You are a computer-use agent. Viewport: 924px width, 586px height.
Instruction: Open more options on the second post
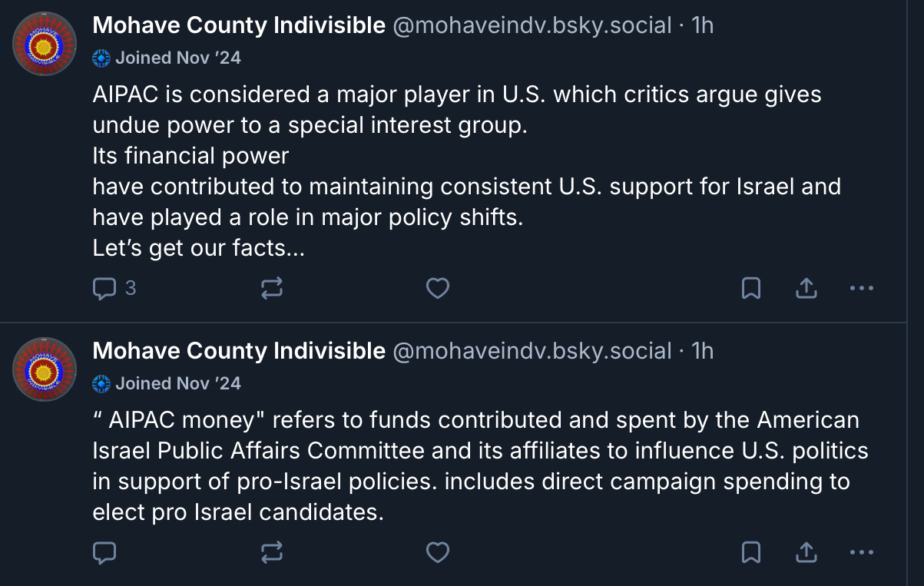[x=861, y=552]
